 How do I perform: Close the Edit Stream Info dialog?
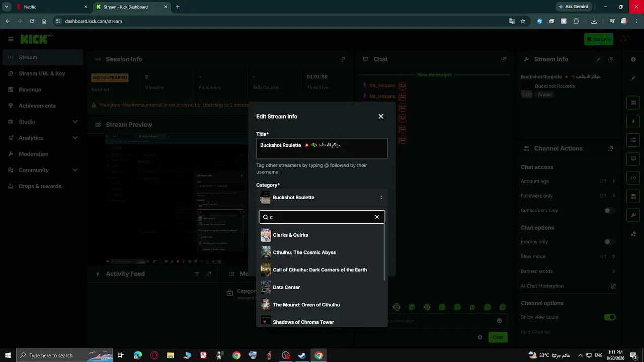pos(381,117)
